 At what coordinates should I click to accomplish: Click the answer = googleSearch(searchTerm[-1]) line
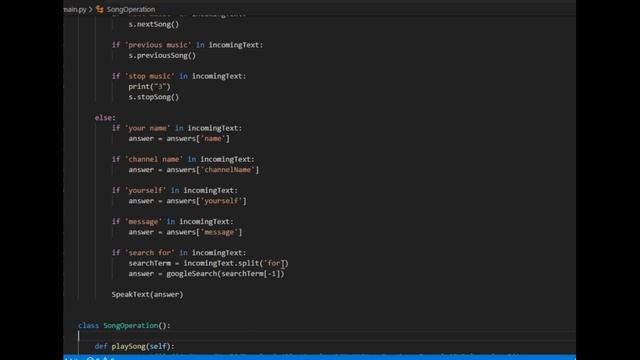click(206, 273)
